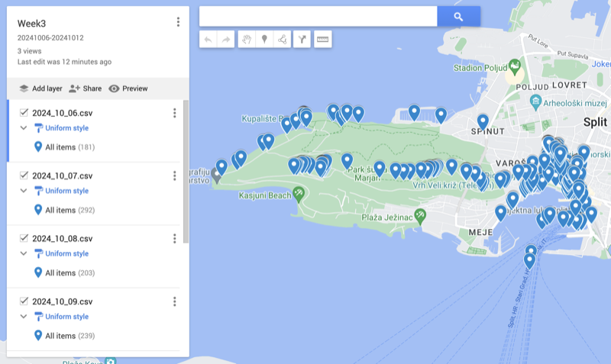Select the add directions tool
This screenshot has height=364, width=611.
pyautogui.click(x=302, y=40)
